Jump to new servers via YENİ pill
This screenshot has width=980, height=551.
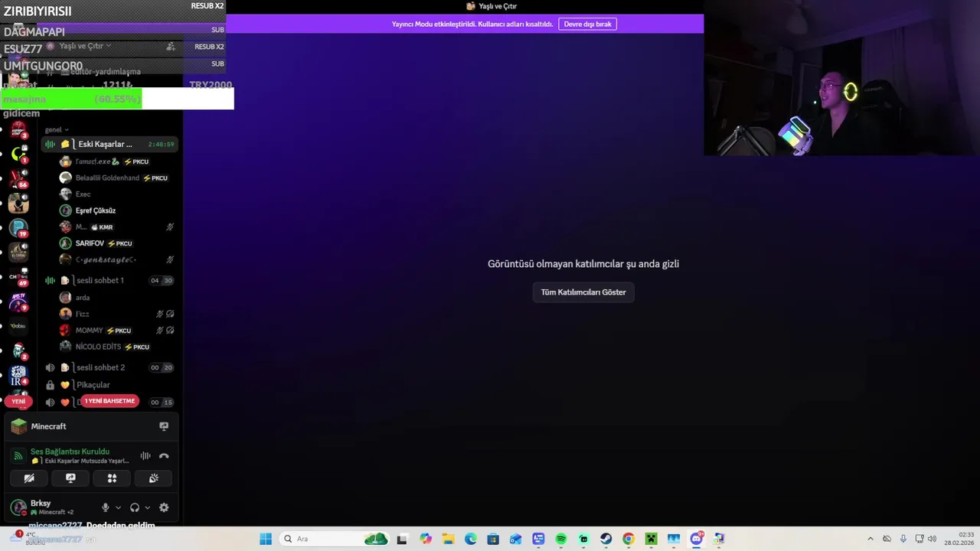point(18,401)
